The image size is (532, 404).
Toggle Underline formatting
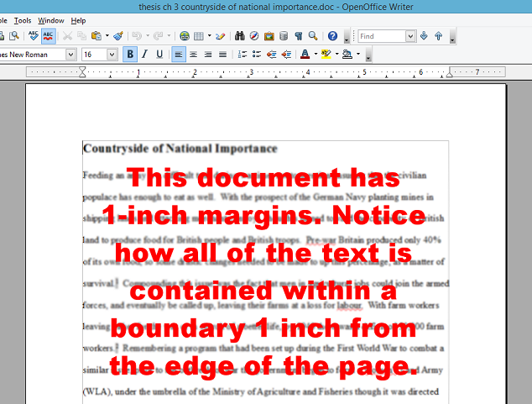click(159, 55)
